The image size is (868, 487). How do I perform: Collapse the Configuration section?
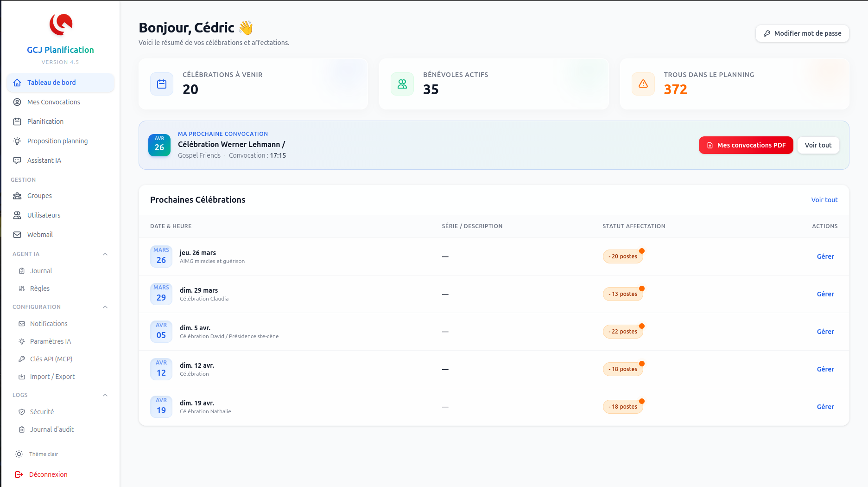click(x=105, y=307)
